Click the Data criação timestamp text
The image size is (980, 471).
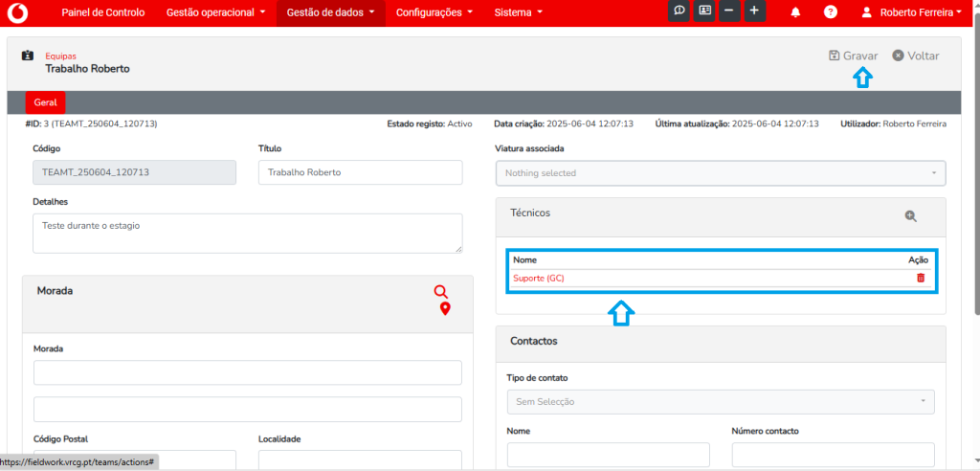pos(564,123)
